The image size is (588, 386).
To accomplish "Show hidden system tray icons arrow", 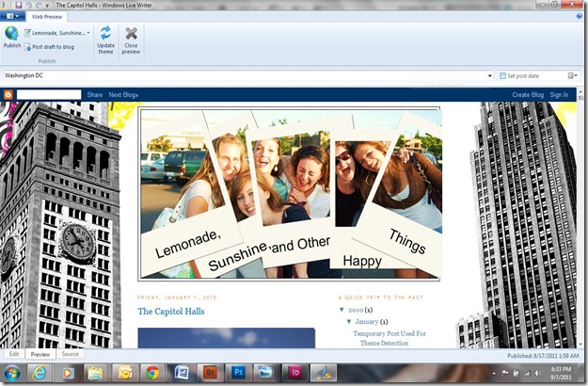I will (494, 373).
